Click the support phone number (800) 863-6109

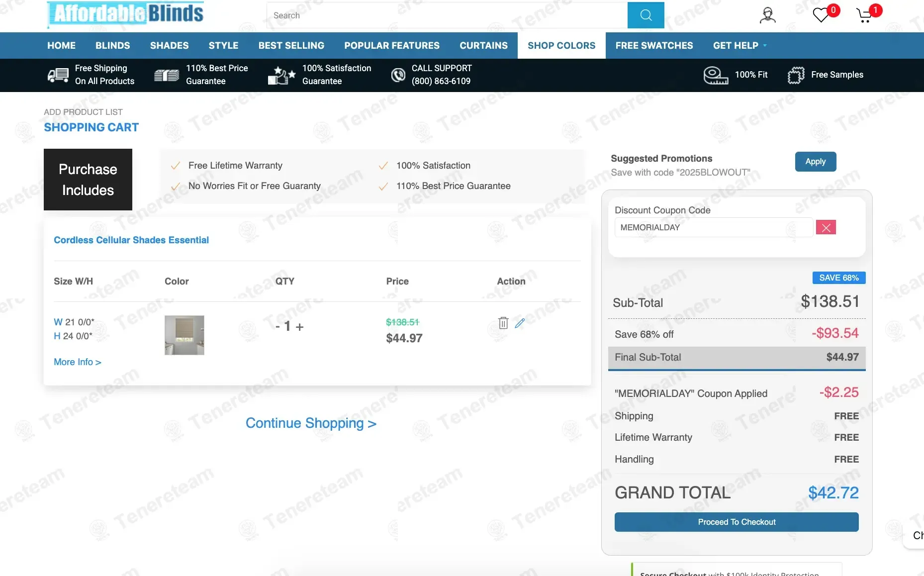point(441,81)
